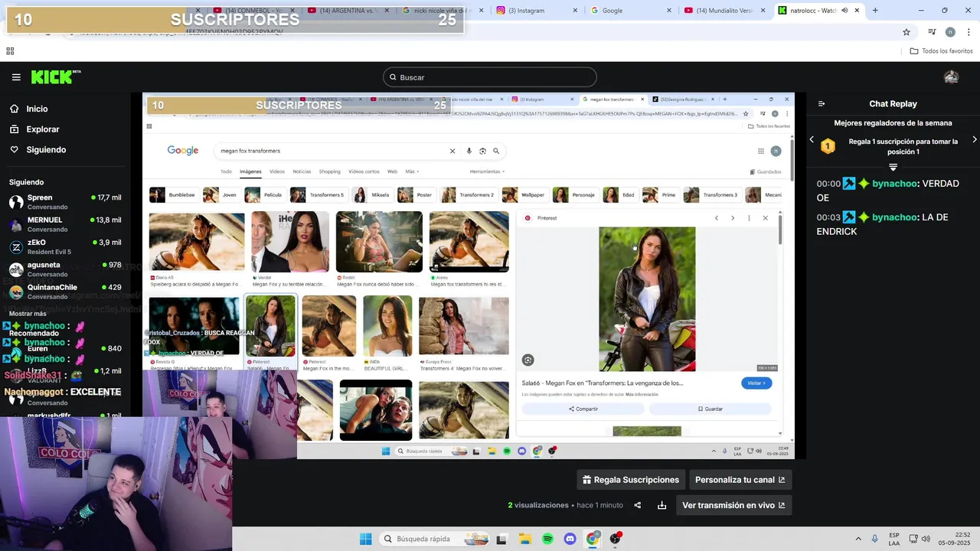This screenshot has width=980, height=551.
Task: Show previous top gifter slide
Action: click(812, 139)
